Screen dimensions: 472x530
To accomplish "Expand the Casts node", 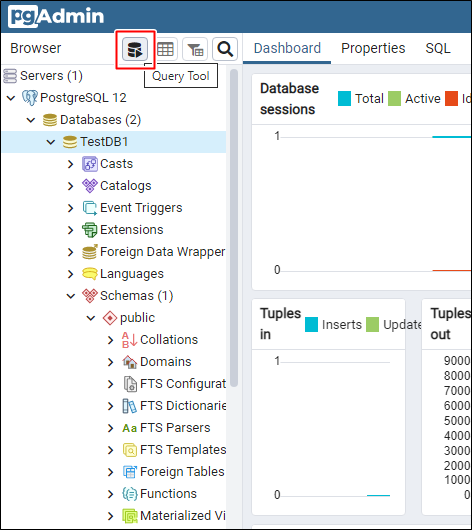I will (x=70, y=164).
